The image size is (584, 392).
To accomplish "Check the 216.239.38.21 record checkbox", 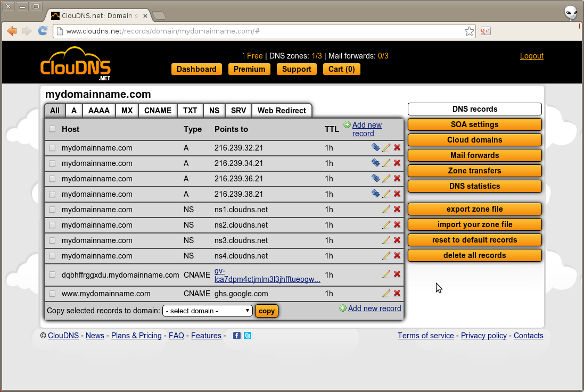I will [x=52, y=194].
